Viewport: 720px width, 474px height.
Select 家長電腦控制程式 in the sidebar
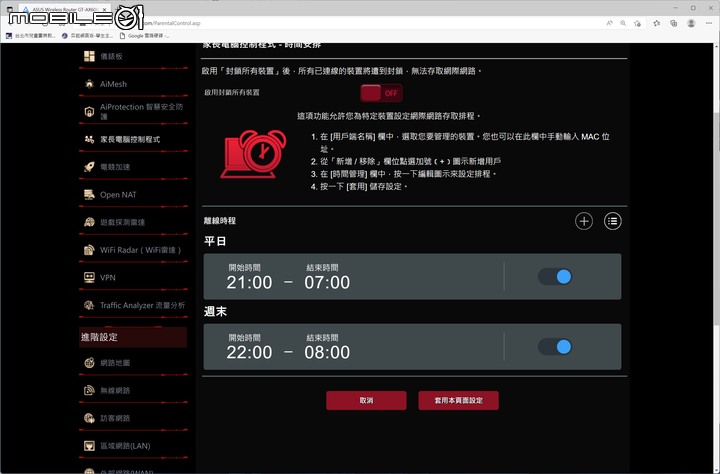pos(130,139)
